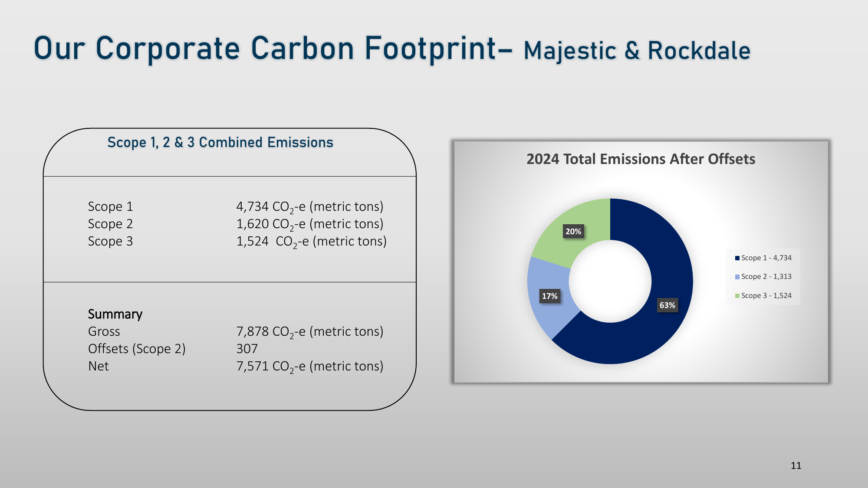Screen dimensions: 868x488
Task: Select the 'Offsets (Scope 2)' label
Action: (x=137, y=349)
